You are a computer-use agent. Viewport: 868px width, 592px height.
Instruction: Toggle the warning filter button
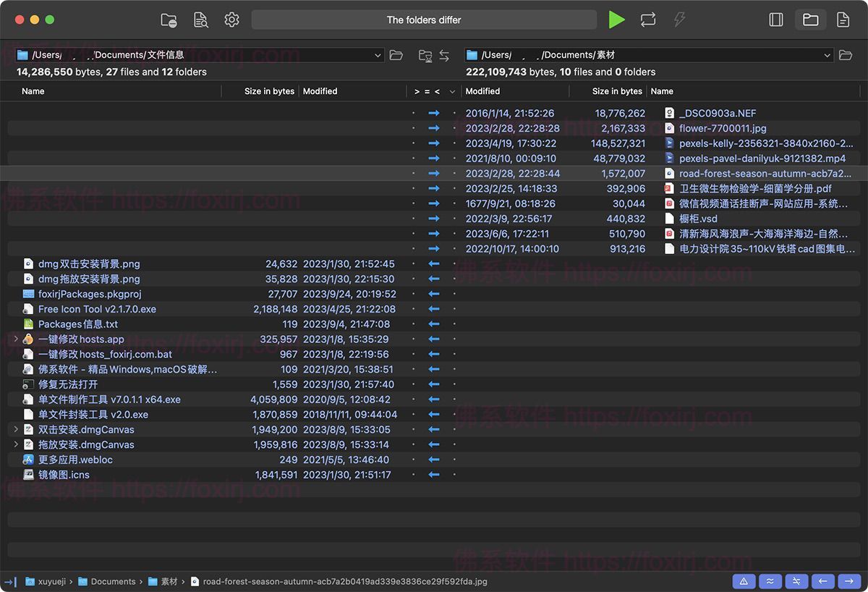pyautogui.click(x=744, y=581)
